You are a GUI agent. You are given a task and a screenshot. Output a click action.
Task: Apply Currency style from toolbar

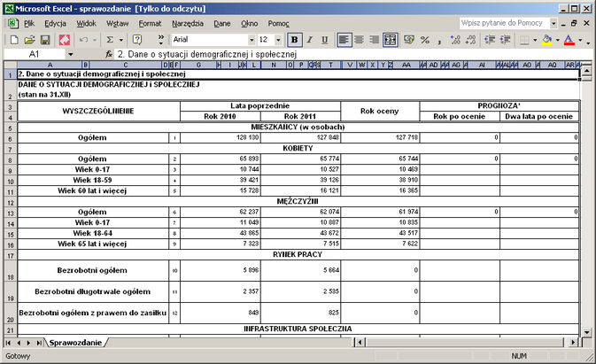coord(410,40)
